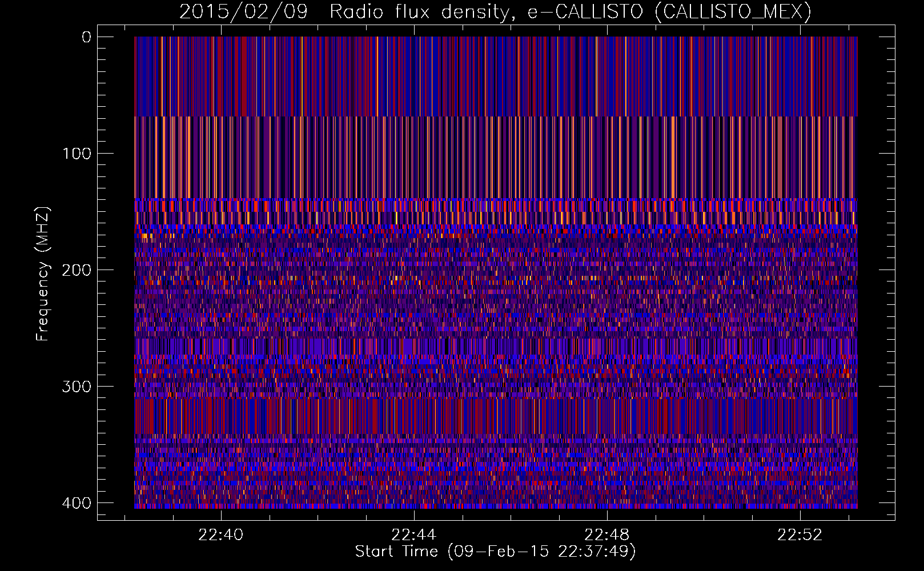Click the '200' frequency tick label
The image size is (924, 571).
pyautogui.click(x=76, y=270)
